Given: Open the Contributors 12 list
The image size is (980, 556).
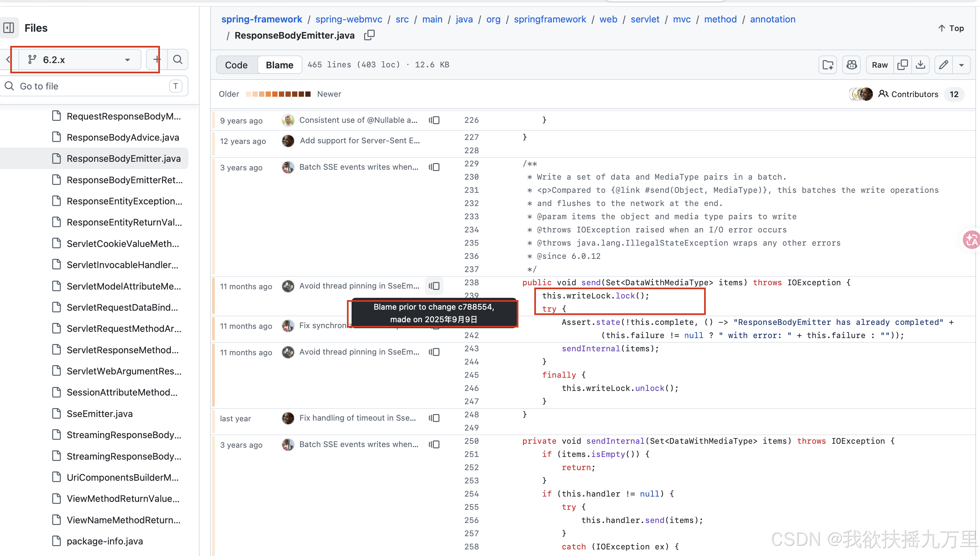Looking at the screenshot, I should (x=921, y=94).
